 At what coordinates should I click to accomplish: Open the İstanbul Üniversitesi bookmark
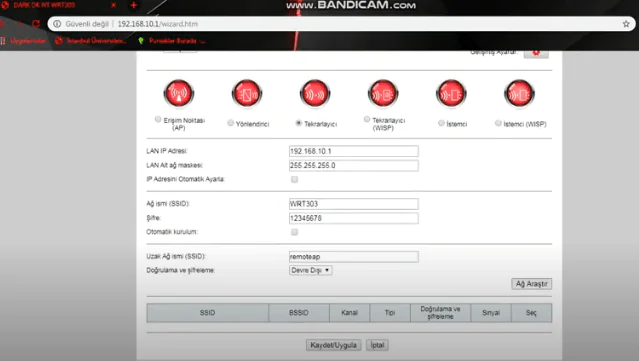click(x=91, y=41)
